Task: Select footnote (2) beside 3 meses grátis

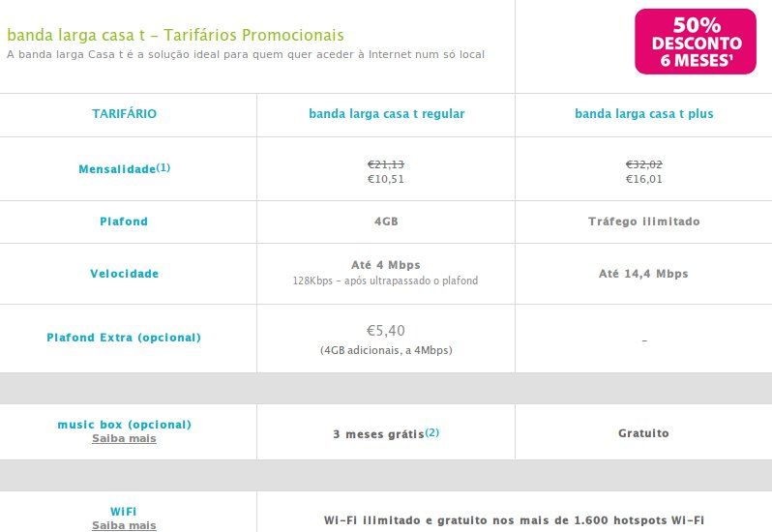Action: (432, 432)
